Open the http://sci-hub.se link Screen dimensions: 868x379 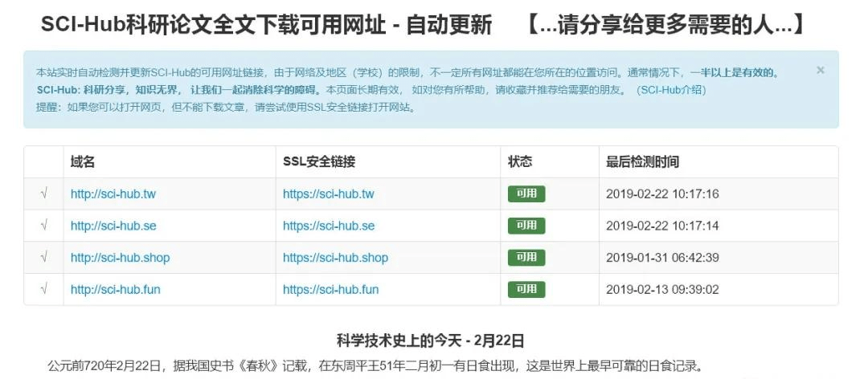[113, 226]
